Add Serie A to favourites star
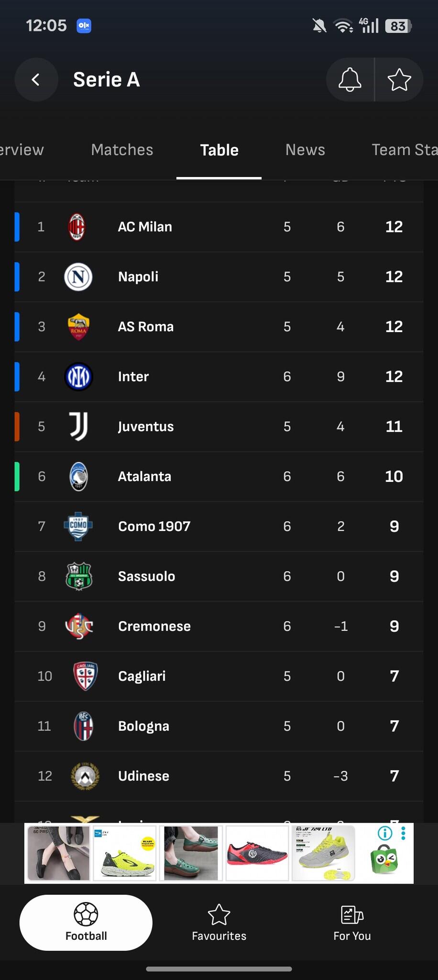 tap(399, 79)
